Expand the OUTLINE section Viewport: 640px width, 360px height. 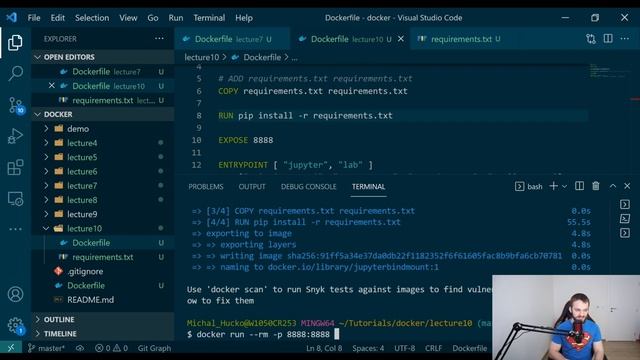[103, 319]
